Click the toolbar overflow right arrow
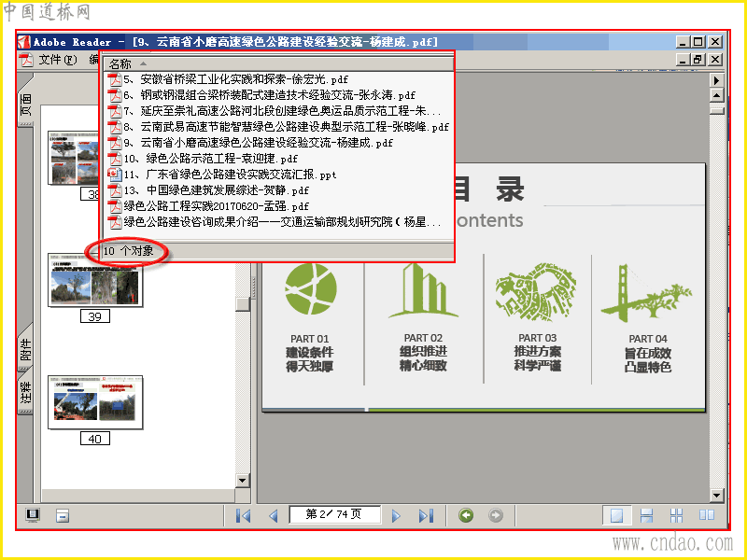Viewport: 747px width, 560px height. pos(716,80)
